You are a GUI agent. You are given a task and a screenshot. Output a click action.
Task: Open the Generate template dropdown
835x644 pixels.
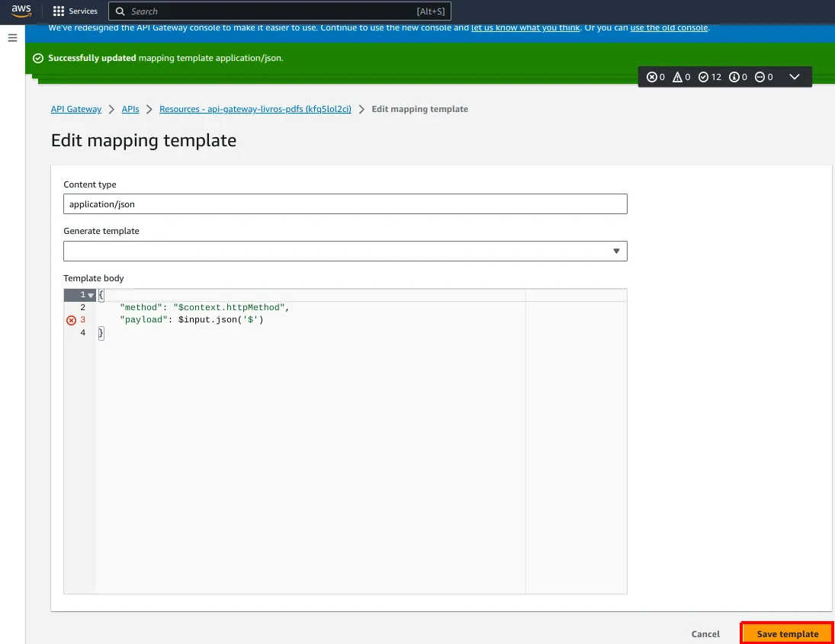click(345, 252)
